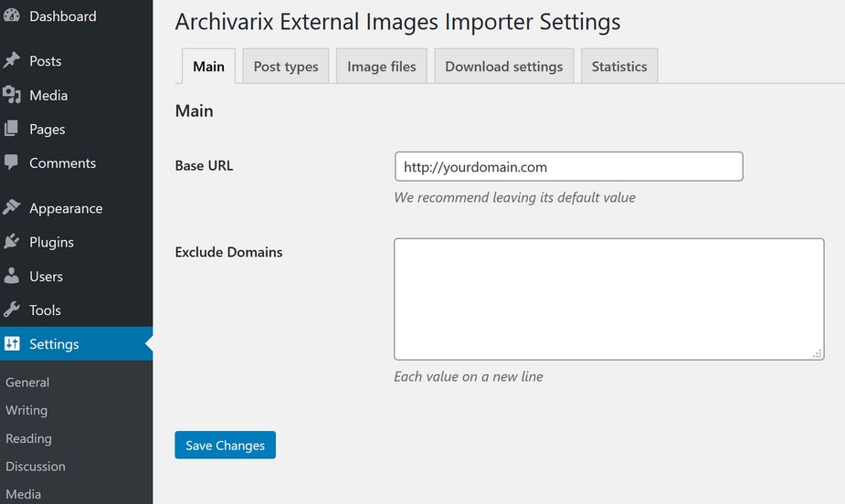
Task: Switch to the Main tab
Action: [x=208, y=67]
